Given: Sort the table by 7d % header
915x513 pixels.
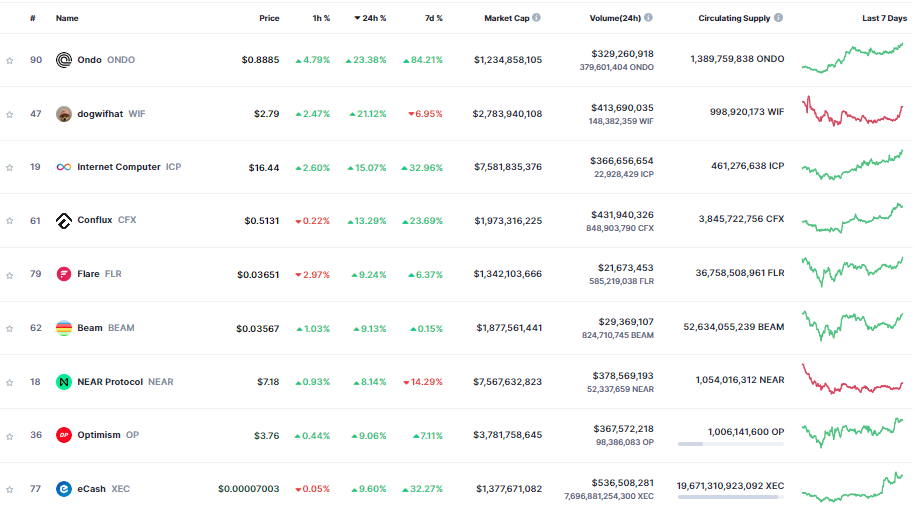Looking at the screenshot, I should pyautogui.click(x=432, y=18).
